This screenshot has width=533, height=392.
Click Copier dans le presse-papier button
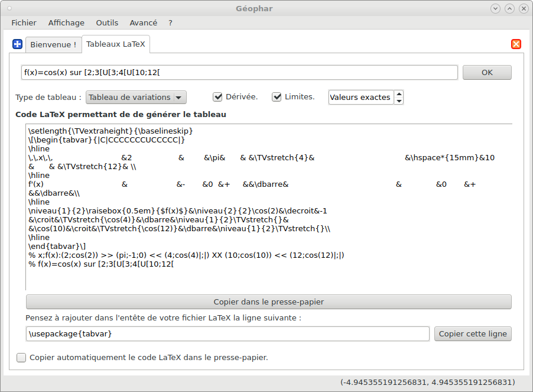(268, 302)
